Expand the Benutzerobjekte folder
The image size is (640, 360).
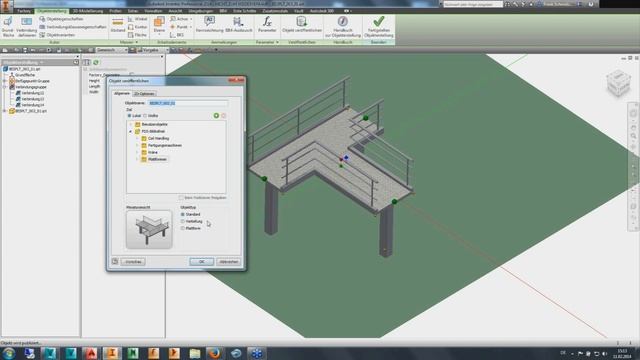131,124
